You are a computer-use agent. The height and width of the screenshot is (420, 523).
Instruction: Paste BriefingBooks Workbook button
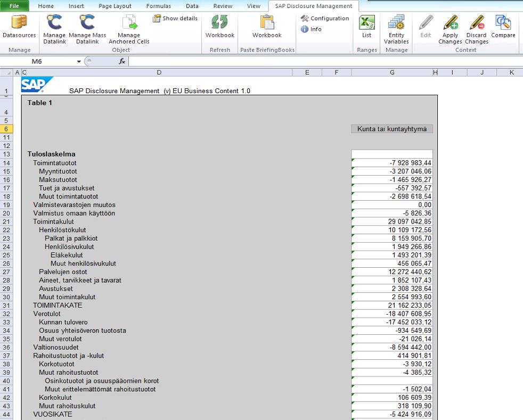pos(267,27)
